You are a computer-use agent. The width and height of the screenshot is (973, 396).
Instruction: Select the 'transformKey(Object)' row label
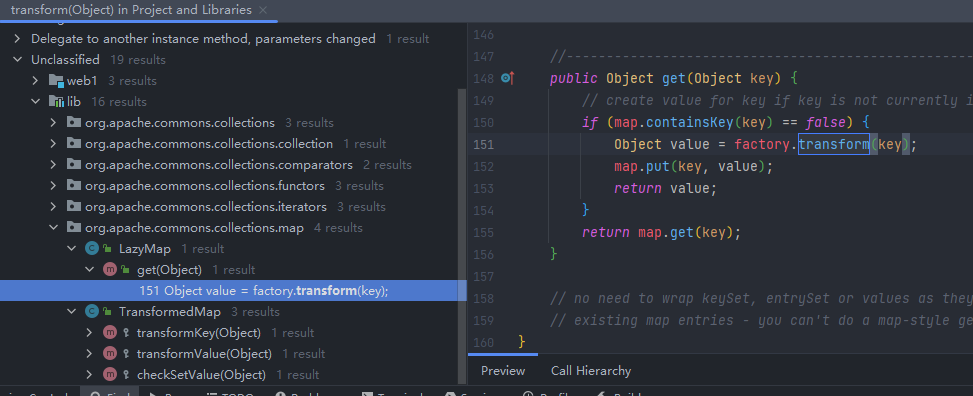[x=199, y=333]
